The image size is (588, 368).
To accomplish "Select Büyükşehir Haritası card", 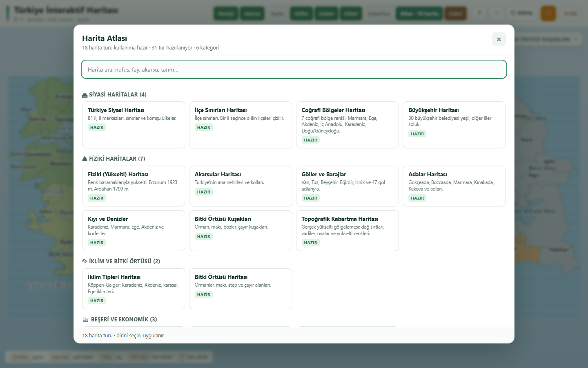I will click(454, 125).
